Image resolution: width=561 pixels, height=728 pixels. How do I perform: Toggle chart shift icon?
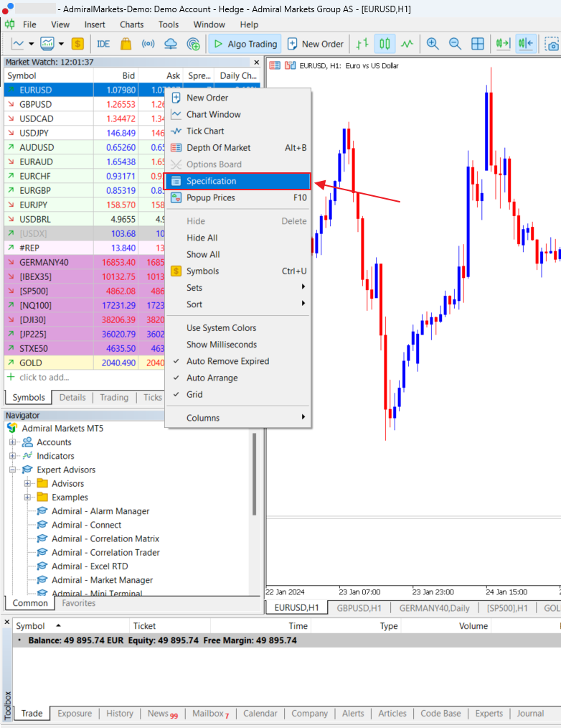tap(526, 44)
